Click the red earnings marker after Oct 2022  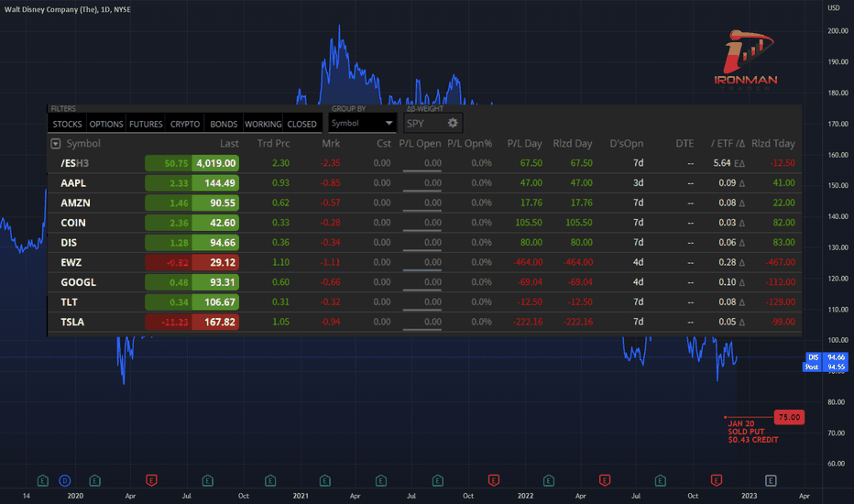717,480
